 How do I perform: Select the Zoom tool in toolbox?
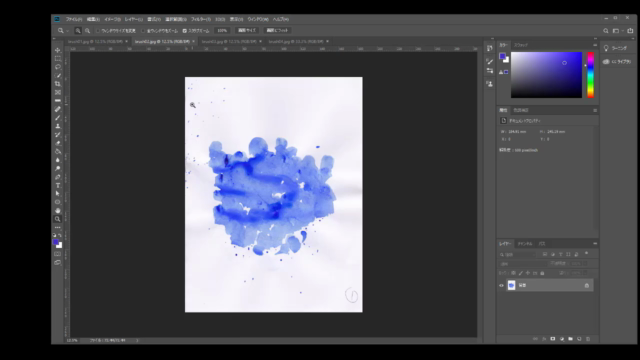point(58,219)
